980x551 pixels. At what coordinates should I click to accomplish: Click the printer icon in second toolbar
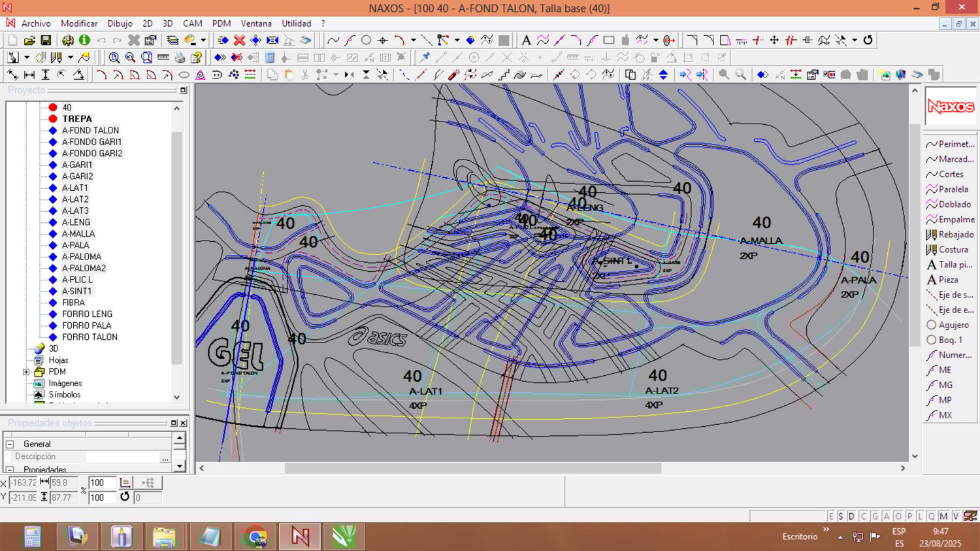pos(180,58)
